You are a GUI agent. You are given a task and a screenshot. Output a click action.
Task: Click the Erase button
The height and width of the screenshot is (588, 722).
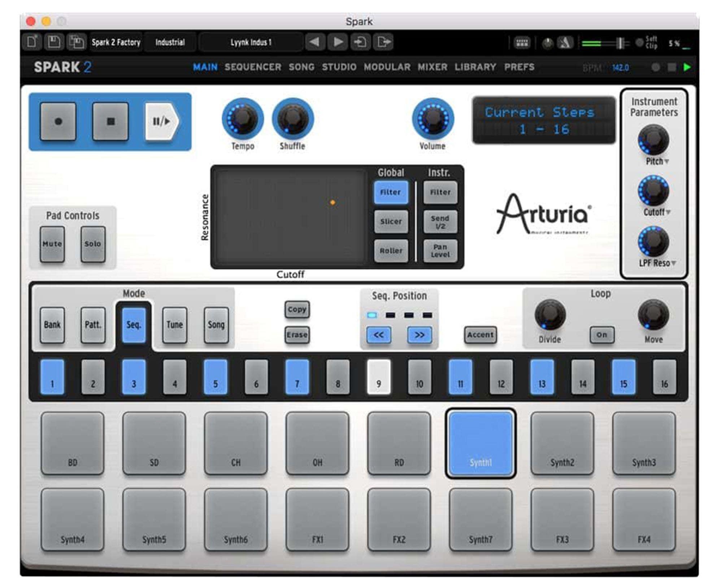pyautogui.click(x=297, y=335)
